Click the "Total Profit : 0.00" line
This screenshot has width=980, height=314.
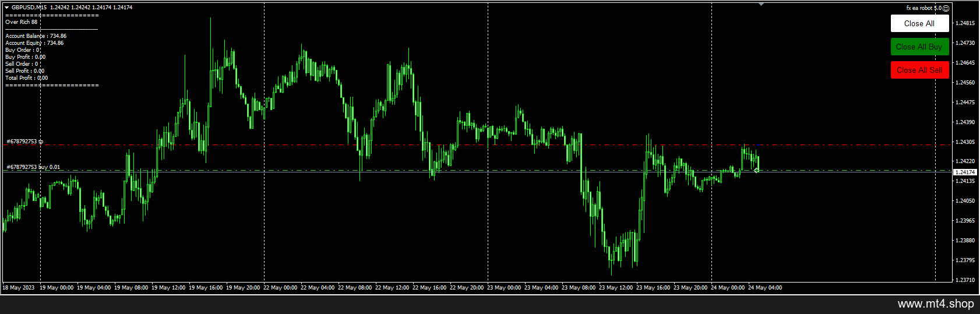click(26, 78)
